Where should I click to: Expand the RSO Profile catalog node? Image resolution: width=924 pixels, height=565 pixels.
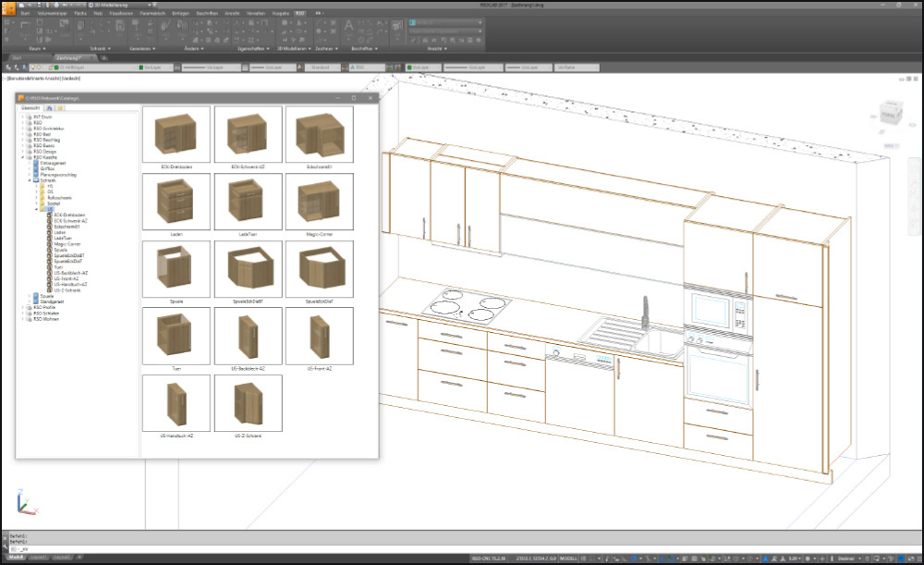23,307
